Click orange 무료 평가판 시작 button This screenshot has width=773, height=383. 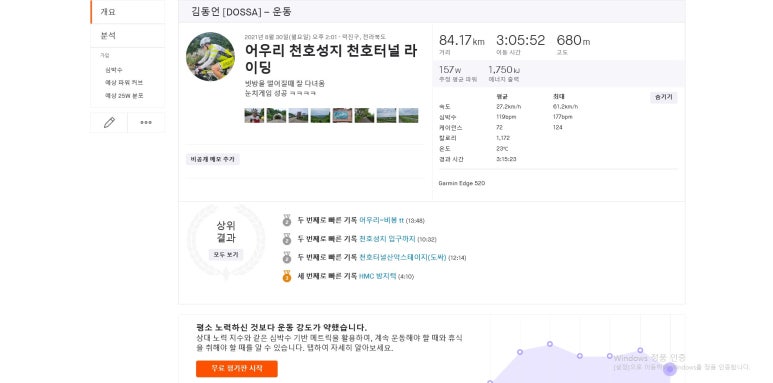237,369
